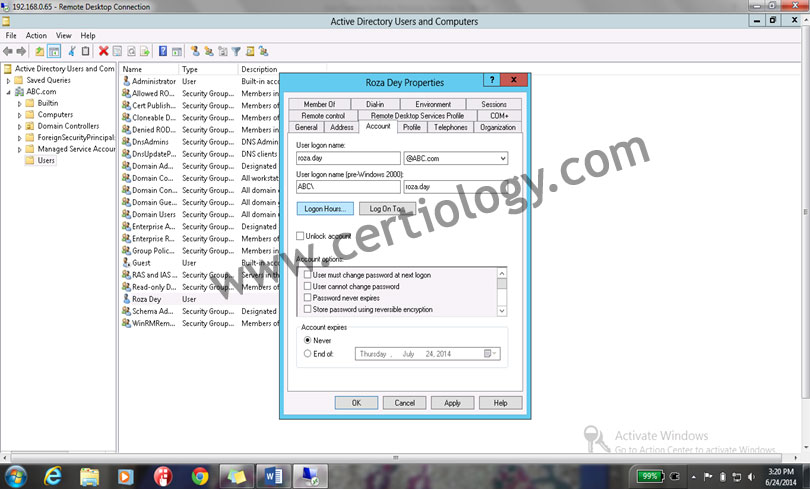Select the Roza Dey user row
Screen dimensions: 810x490
(201, 299)
